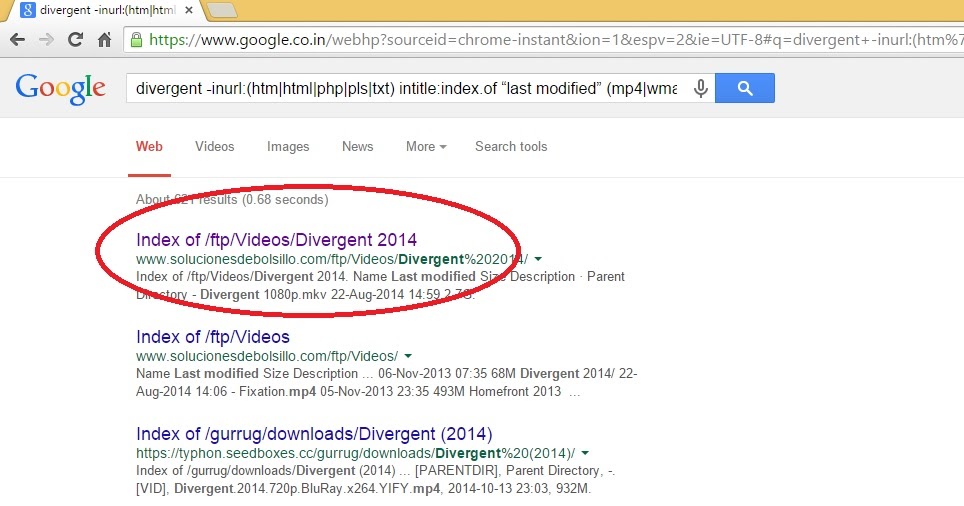Reload the page with the refresh icon
Viewport: 964px width, 506px height.
pyautogui.click(x=75, y=40)
